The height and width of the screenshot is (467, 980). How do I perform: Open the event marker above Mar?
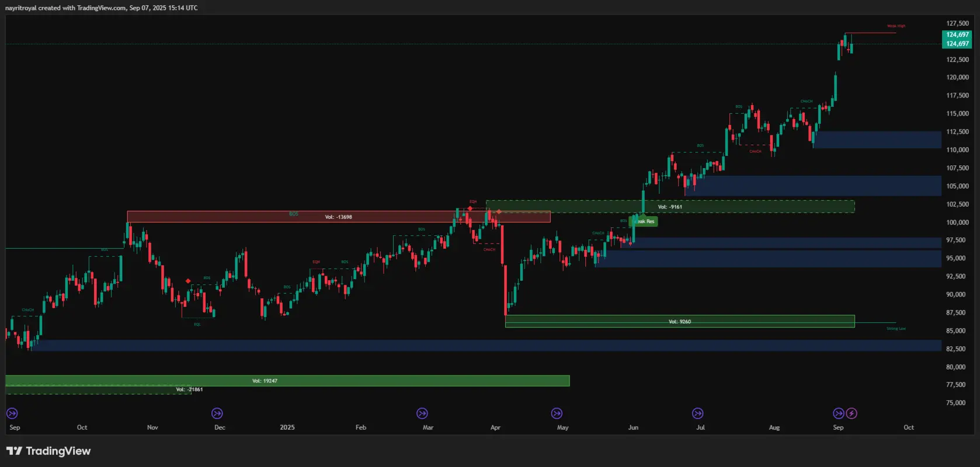click(x=422, y=413)
